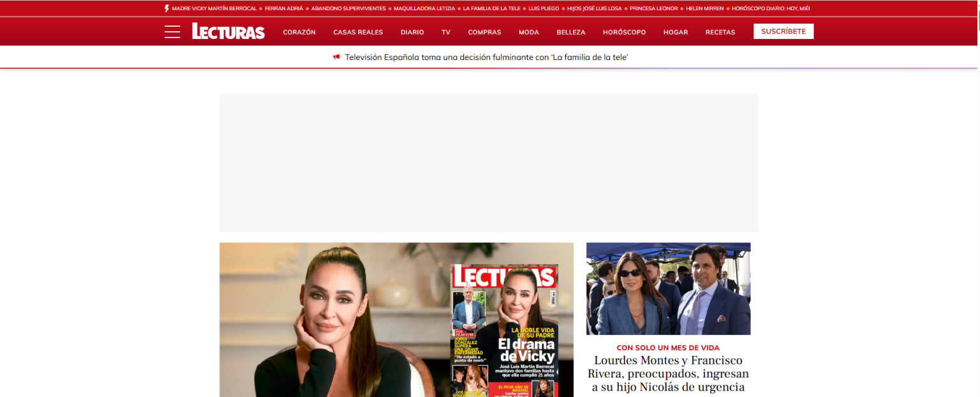Open the hamburger menu icon
This screenshot has height=397, width=980.
coord(172,32)
